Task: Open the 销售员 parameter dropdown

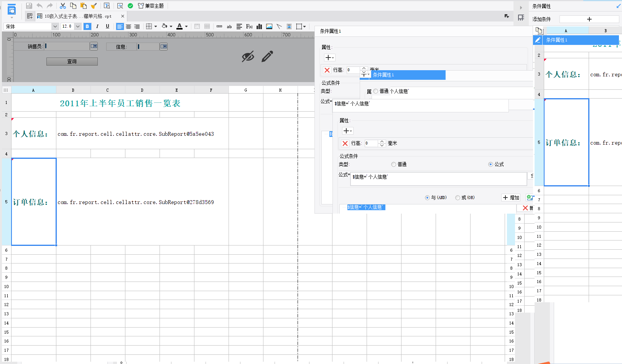Action: pos(94,46)
